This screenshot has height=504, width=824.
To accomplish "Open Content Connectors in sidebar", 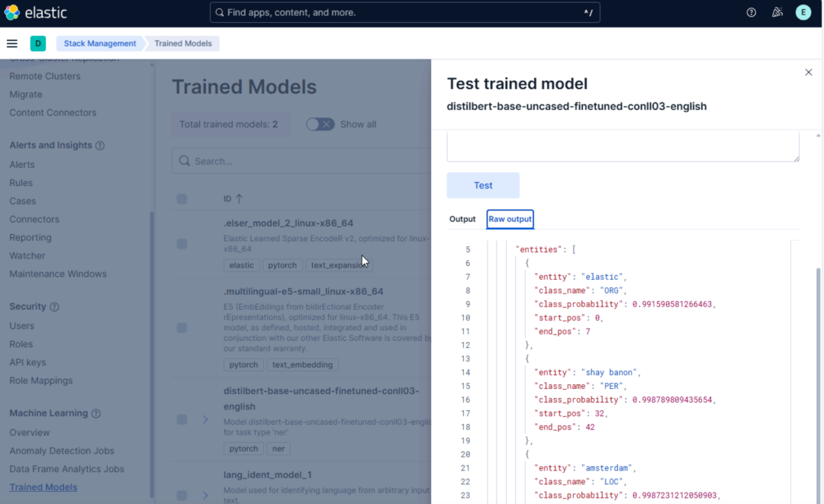I will click(53, 113).
